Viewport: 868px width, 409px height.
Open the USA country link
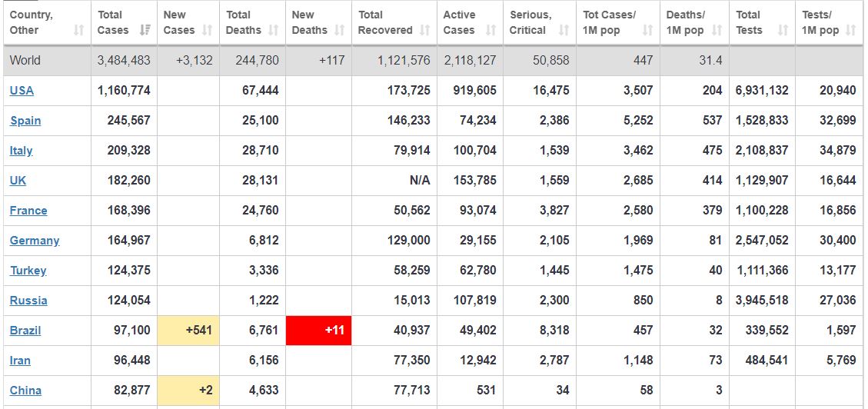[x=22, y=91]
